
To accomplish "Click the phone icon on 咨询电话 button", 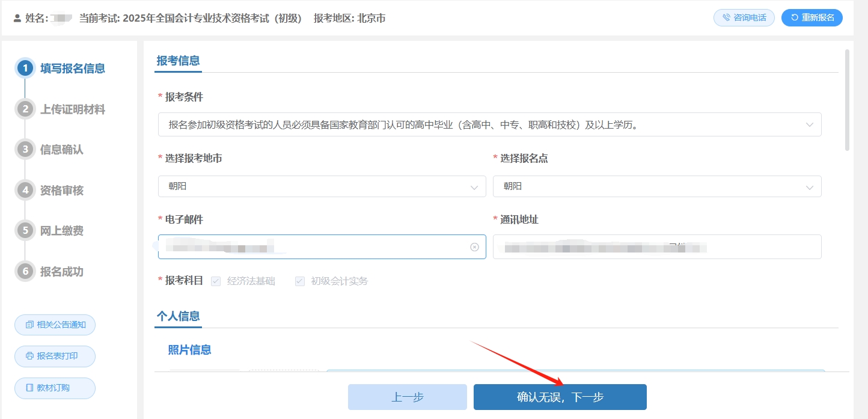I will point(726,17).
